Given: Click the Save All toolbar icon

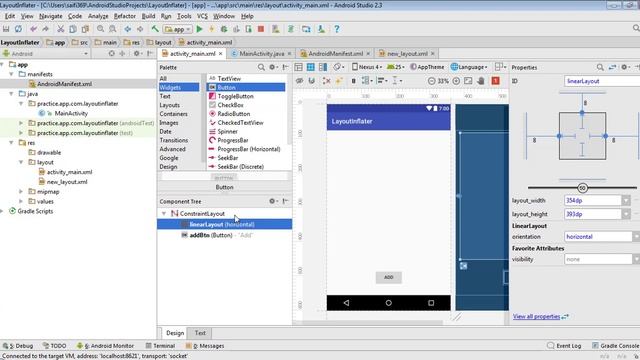Looking at the screenshot, I should pyautogui.click(x=6, y=29).
